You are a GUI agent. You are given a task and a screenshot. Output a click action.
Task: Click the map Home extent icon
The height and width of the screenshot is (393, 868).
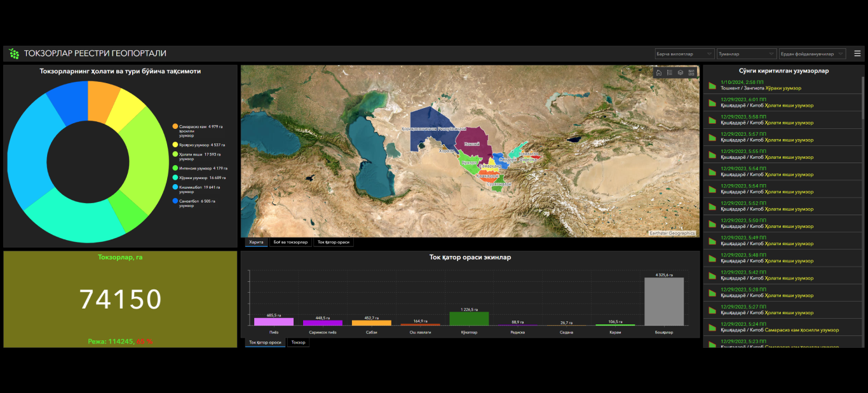[x=659, y=73]
